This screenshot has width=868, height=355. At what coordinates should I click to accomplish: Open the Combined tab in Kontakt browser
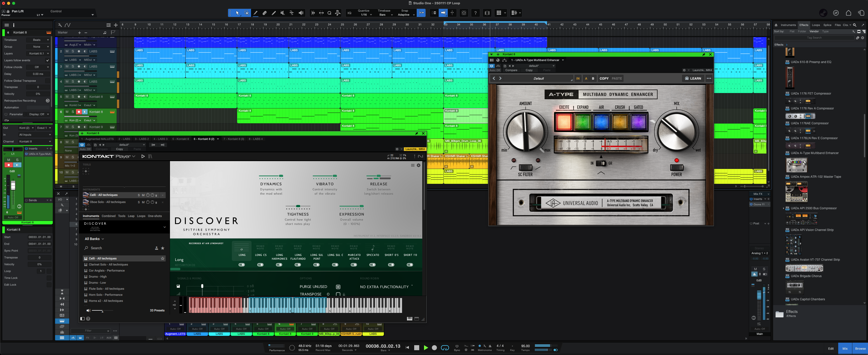tap(109, 216)
